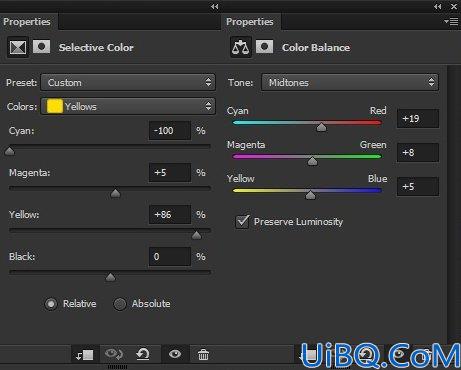The image size is (461, 370).
Task: Click the Selective Color title text
Action: point(96,47)
